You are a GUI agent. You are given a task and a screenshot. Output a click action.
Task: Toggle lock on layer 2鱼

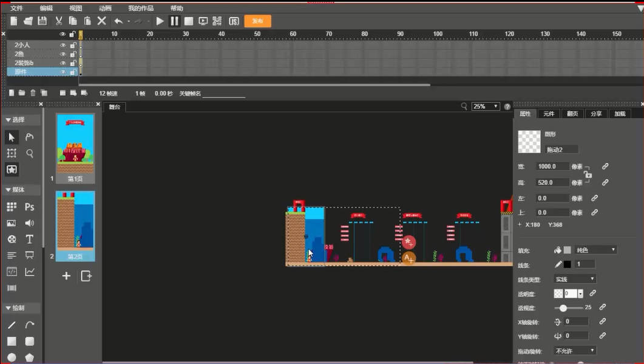[x=73, y=54]
